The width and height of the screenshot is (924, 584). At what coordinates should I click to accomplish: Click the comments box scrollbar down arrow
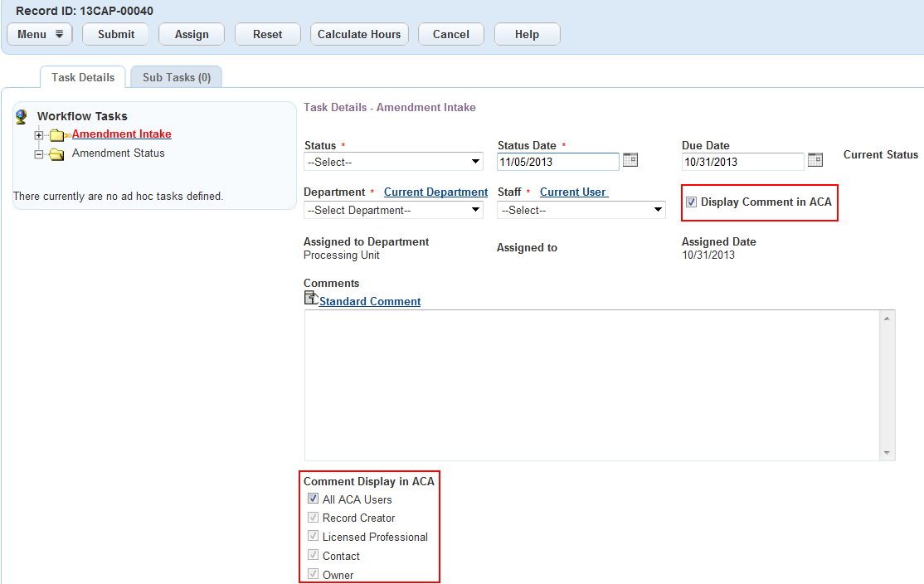888,453
